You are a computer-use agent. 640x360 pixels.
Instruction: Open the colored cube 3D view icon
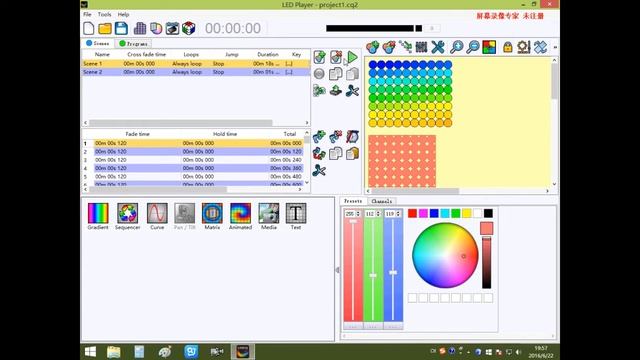(x=189, y=28)
